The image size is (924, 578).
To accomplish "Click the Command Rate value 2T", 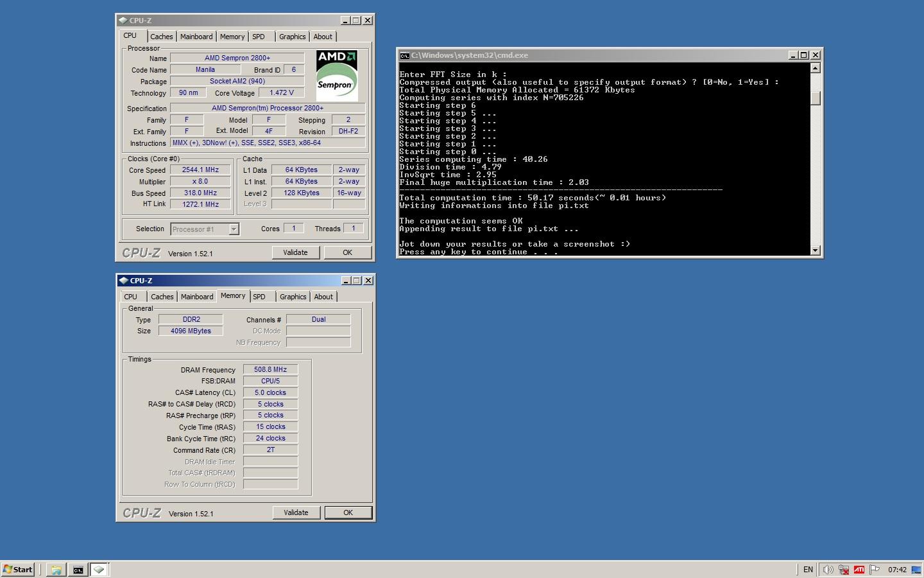I will coord(271,450).
